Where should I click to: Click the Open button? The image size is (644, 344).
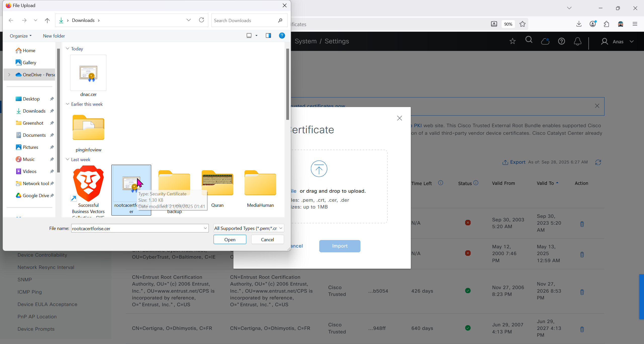pos(230,239)
